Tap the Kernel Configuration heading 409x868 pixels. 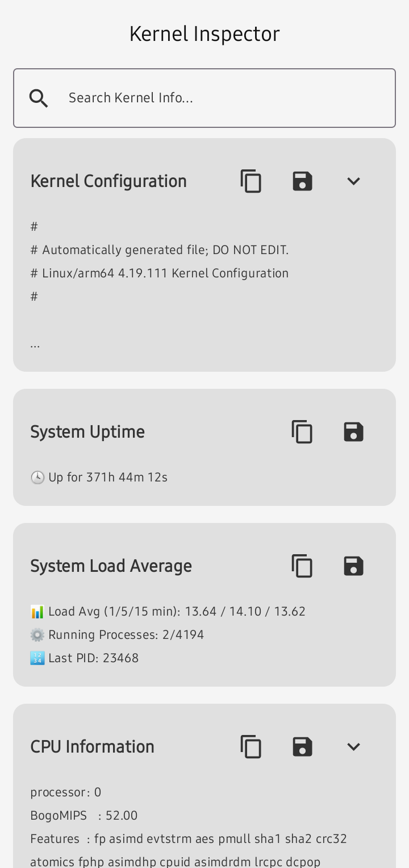pyautogui.click(x=108, y=181)
